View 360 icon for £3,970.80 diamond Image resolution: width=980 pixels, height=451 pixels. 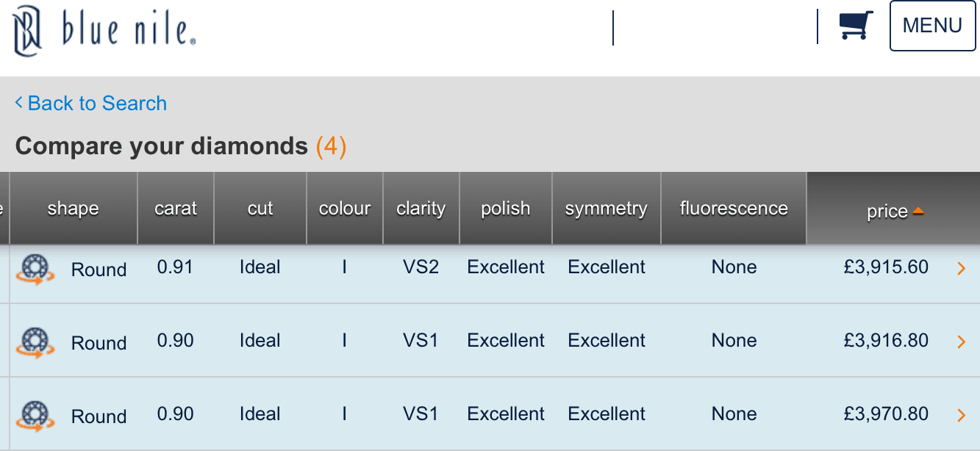(35, 416)
